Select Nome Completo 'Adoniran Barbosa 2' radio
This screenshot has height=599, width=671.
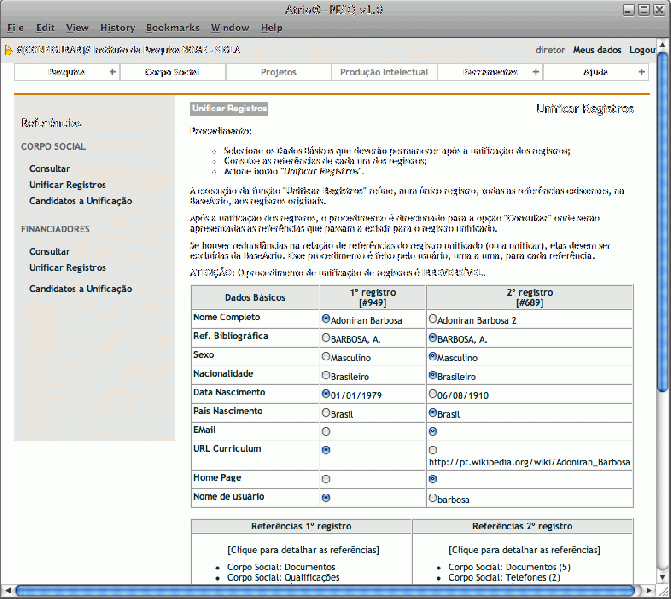point(432,319)
